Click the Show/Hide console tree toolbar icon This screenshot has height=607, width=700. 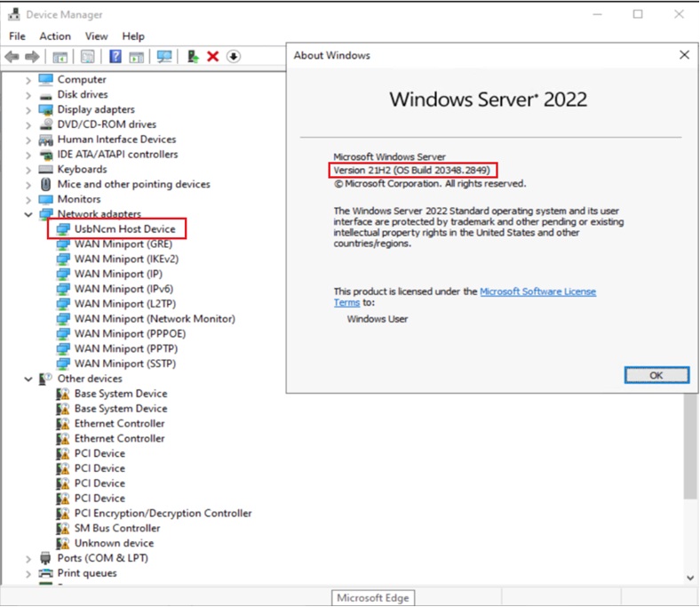[60, 57]
